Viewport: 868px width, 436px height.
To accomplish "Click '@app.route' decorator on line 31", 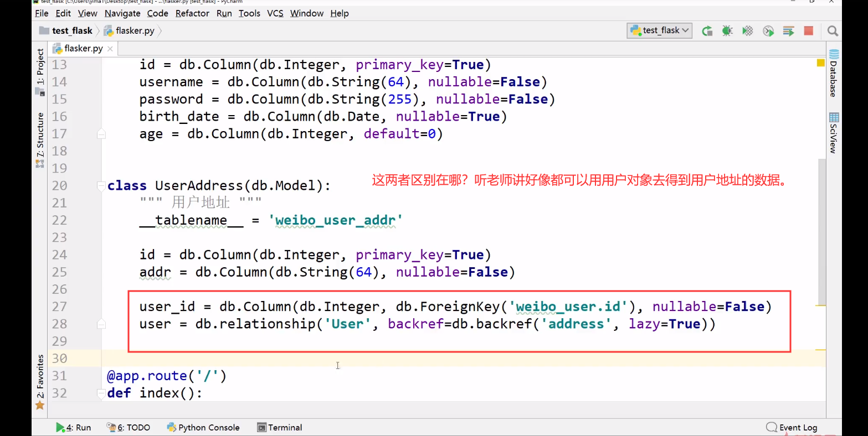I will (147, 376).
